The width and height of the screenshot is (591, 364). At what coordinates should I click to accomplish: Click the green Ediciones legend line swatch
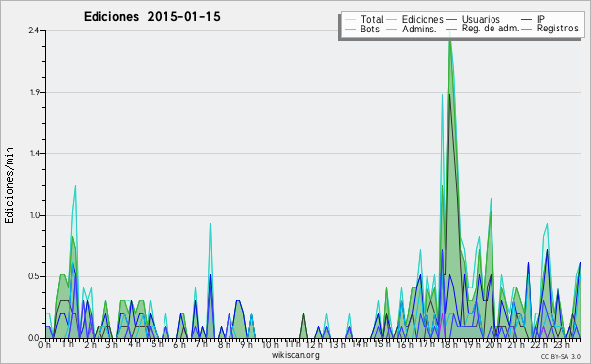(x=392, y=19)
